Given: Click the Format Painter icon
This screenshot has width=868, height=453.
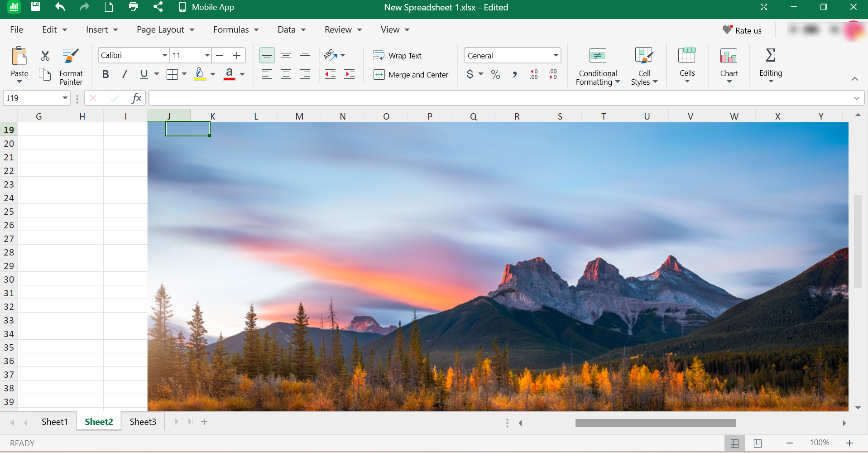Looking at the screenshot, I should pyautogui.click(x=71, y=56).
